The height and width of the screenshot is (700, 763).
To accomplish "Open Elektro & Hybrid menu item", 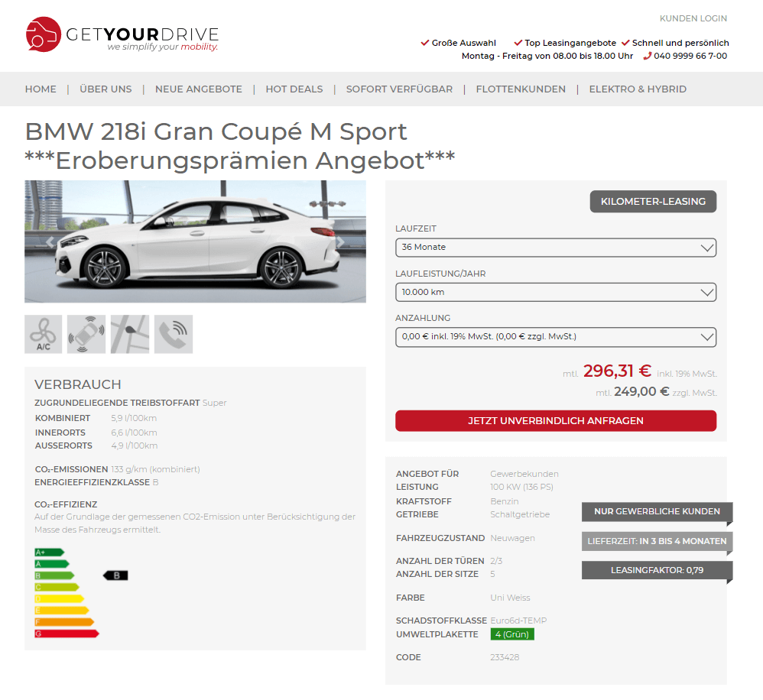I will [638, 89].
